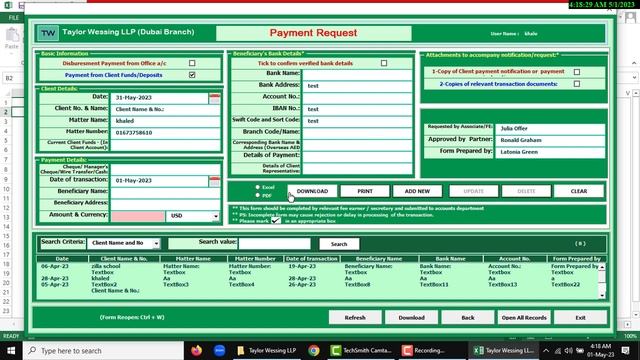Viewport: 640px width, 360px height.
Task: Open Chrome from the taskbar
Action: coord(313,351)
